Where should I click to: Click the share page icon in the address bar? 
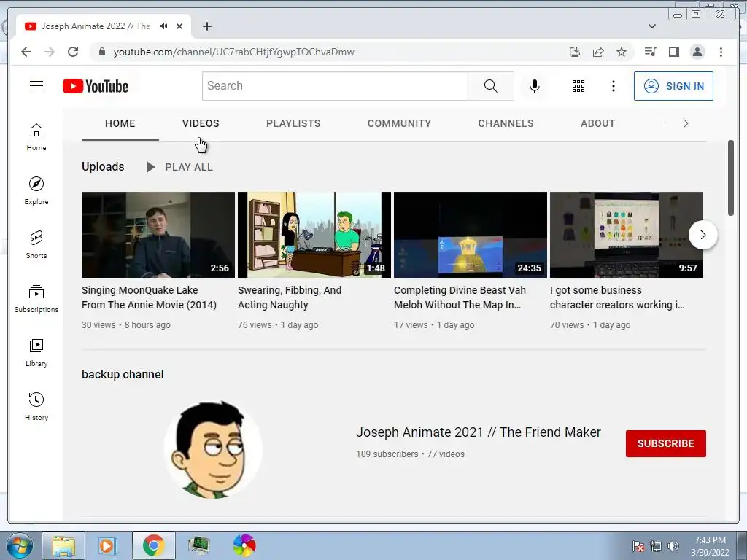click(598, 52)
